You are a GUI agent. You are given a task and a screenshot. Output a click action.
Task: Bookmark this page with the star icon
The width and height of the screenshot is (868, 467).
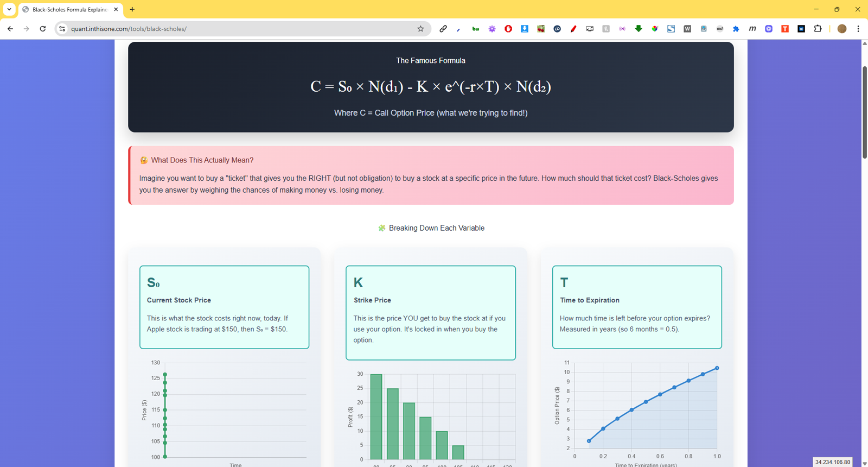[420, 29]
